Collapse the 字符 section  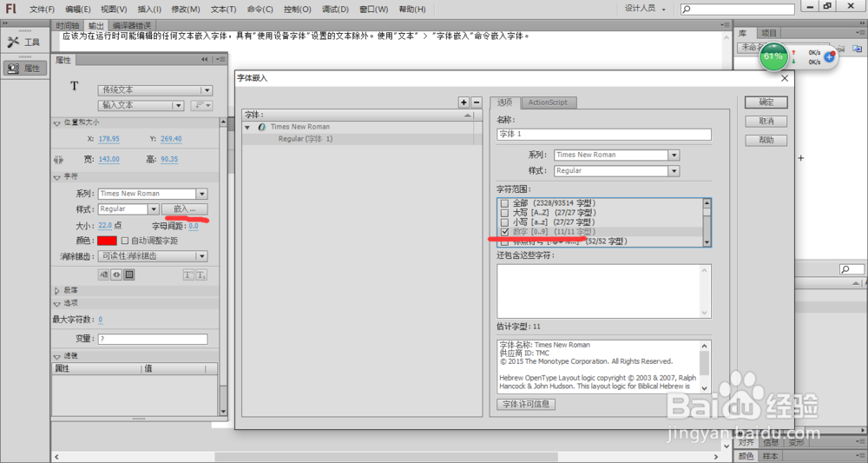(56, 177)
